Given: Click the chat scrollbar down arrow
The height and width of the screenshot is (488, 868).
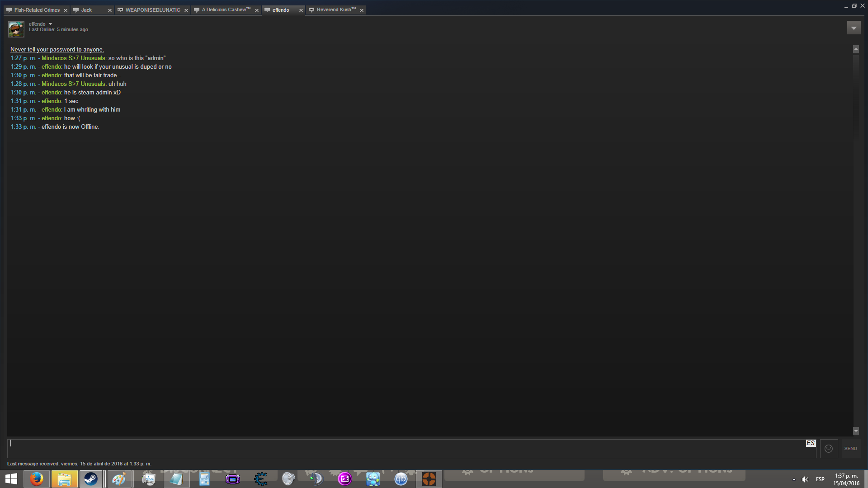Looking at the screenshot, I should (x=856, y=431).
